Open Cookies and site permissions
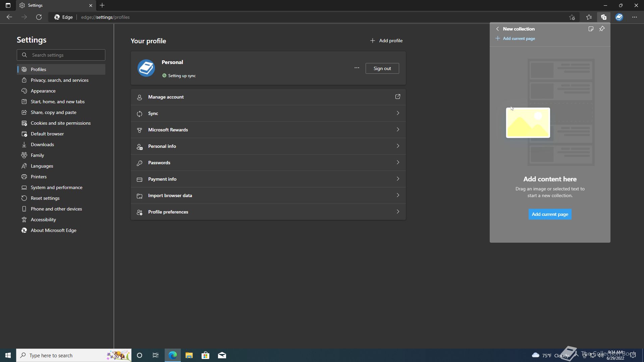644x362 pixels. click(61, 123)
